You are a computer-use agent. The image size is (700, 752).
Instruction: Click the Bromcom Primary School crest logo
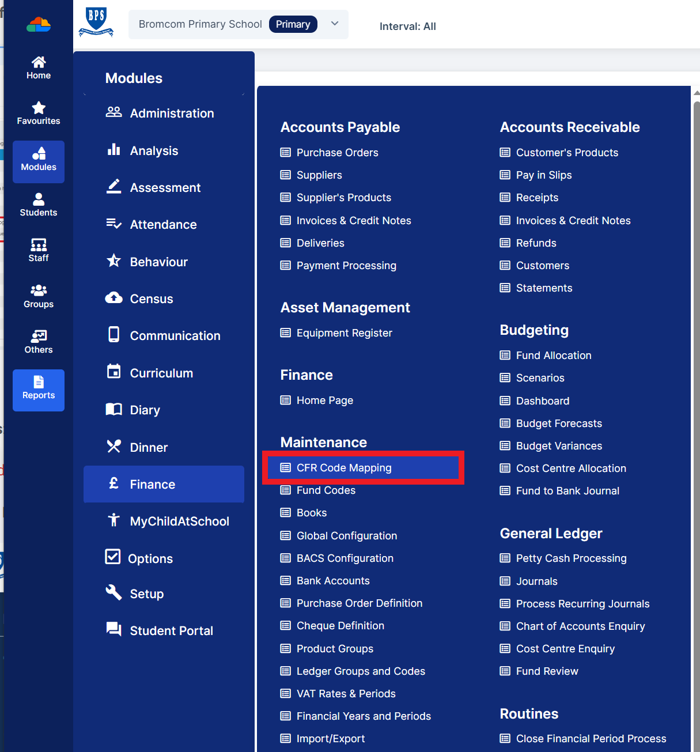96,23
